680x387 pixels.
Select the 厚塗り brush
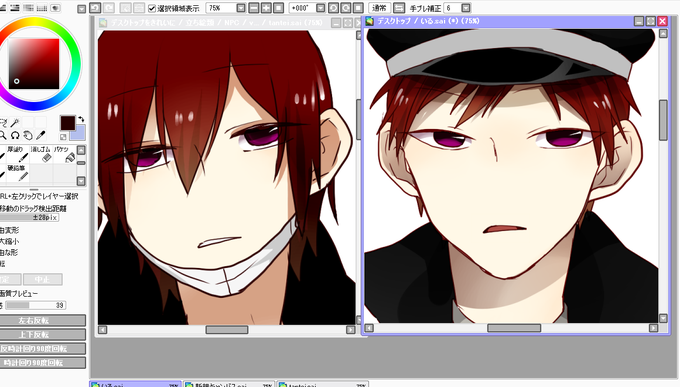(18, 154)
